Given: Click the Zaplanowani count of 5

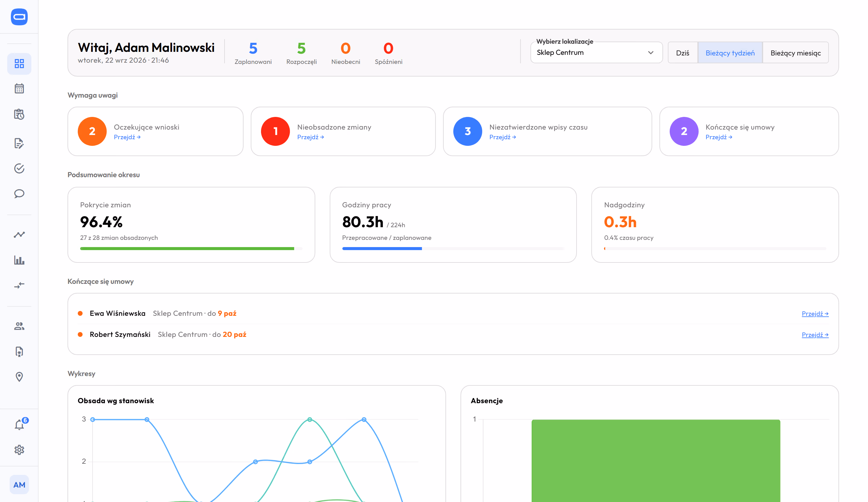Looking at the screenshot, I should (x=253, y=48).
